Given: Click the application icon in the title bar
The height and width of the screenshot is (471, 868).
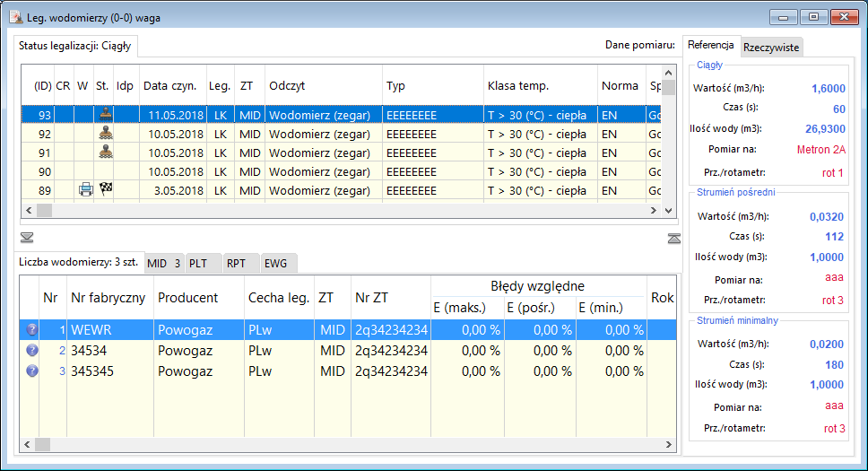Looking at the screenshot, I should click(x=15, y=17).
